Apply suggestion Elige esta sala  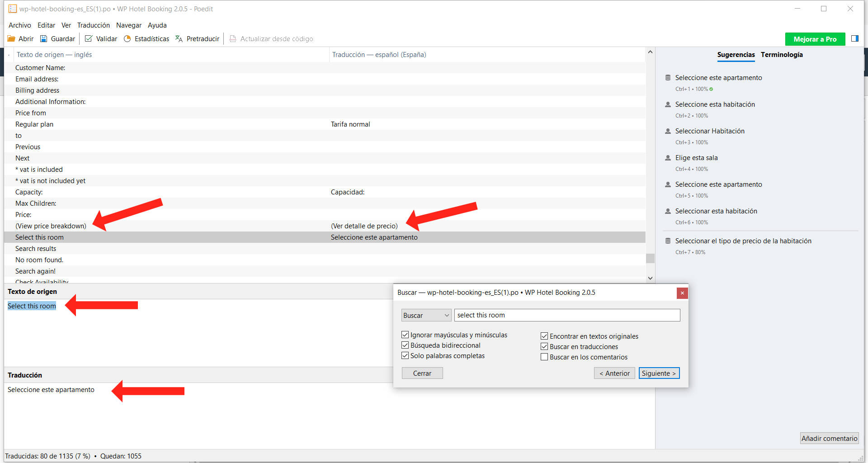click(696, 158)
